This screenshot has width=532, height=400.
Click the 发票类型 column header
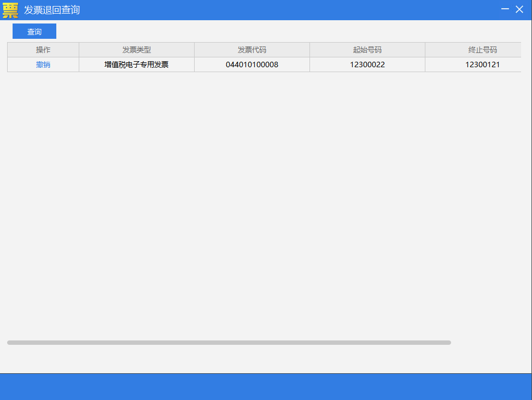coord(136,50)
